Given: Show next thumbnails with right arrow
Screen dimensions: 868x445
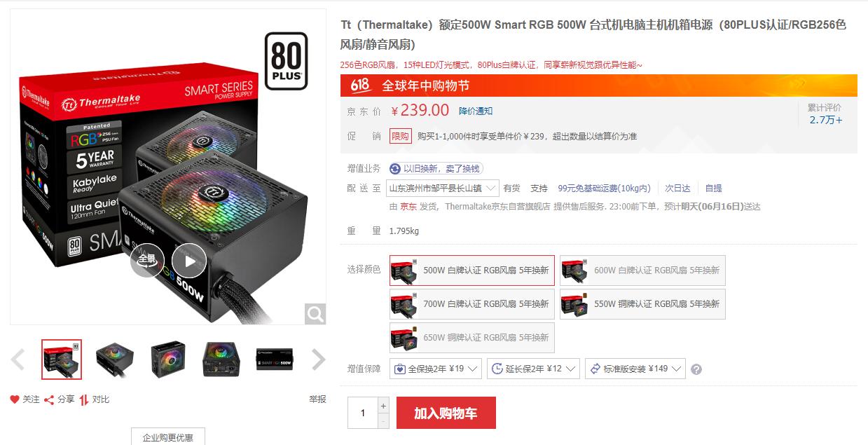Looking at the screenshot, I should pyautogui.click(x=319, y=360).
